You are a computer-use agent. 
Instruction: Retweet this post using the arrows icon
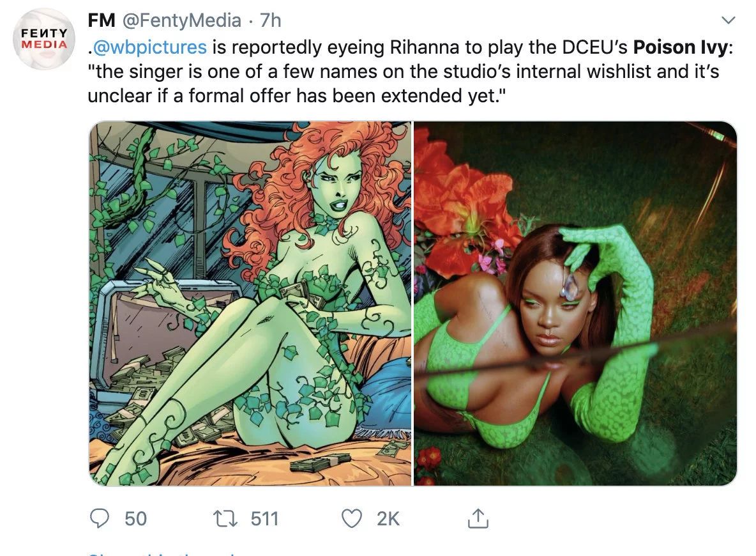pos(225,519)
